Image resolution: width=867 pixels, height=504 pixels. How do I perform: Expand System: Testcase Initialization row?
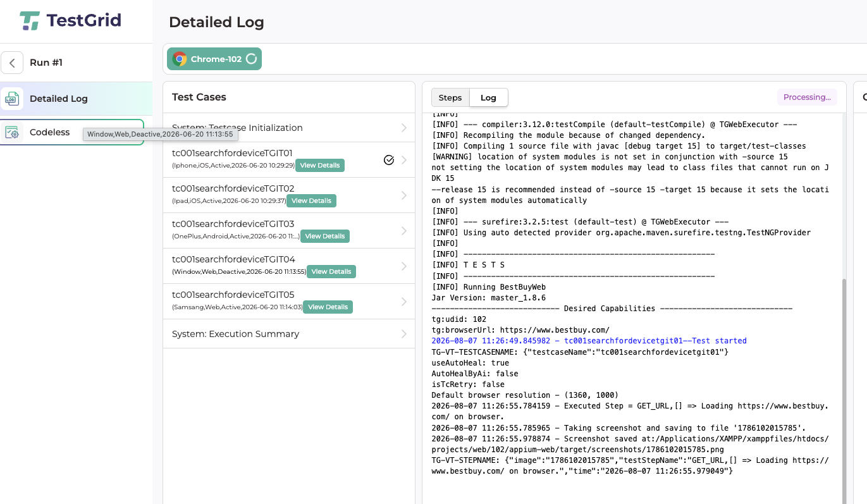289,128
